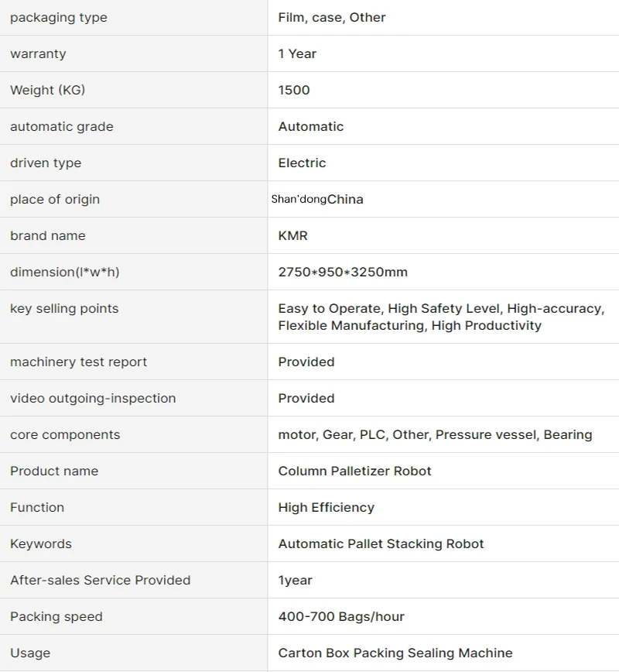Select the packing speed '400-700 Bags/hour'
This screenshot has height=672, width=619.
click(341, 617)
